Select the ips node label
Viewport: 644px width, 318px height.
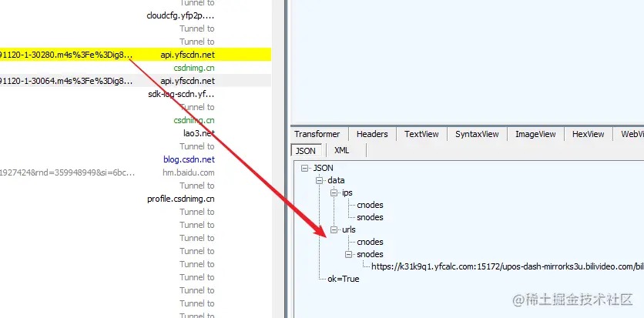pyautogui.click(x=347, y=192)
